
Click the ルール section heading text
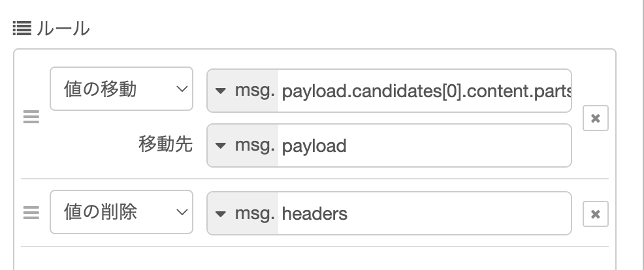(x=63, y=29)
